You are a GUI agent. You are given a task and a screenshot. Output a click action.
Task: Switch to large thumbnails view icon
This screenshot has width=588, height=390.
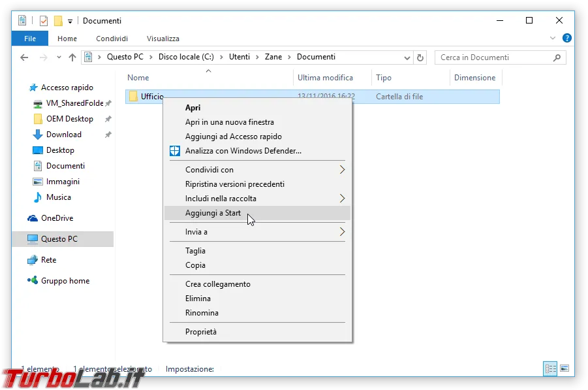point(565,368)
